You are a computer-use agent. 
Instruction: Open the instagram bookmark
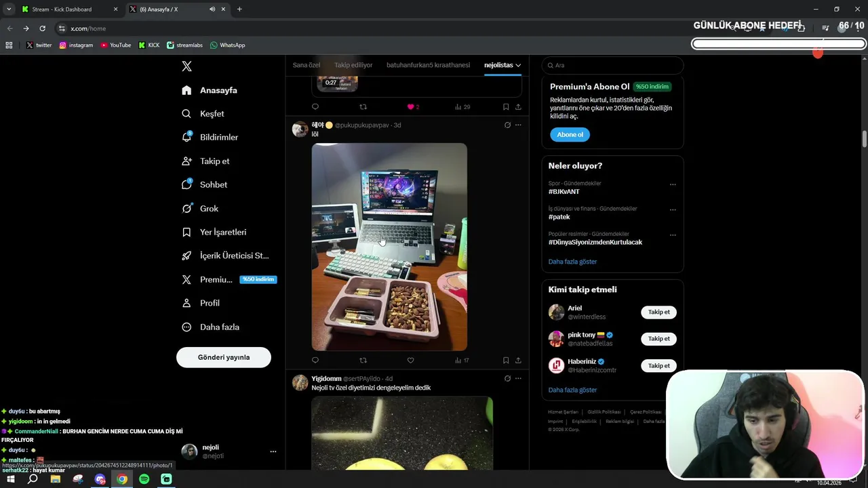76,45
